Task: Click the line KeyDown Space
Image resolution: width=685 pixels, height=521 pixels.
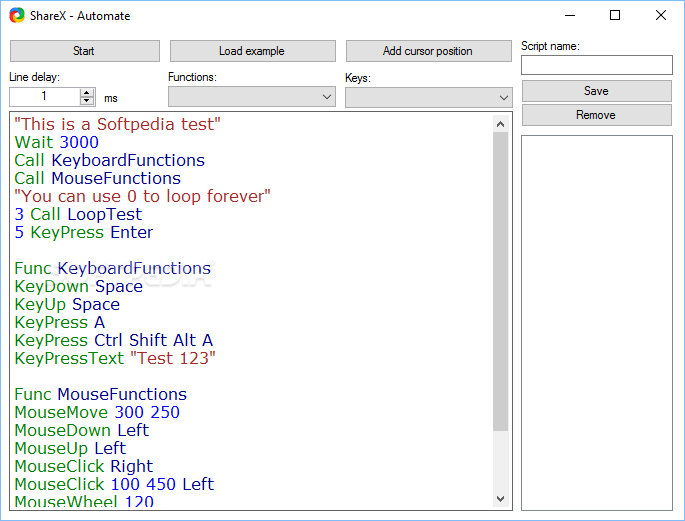Action: (x=79, y=286)
